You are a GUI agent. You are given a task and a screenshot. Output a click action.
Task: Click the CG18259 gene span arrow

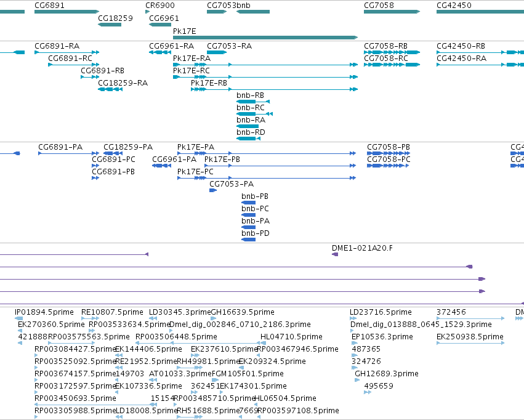[x=110, y=25]
